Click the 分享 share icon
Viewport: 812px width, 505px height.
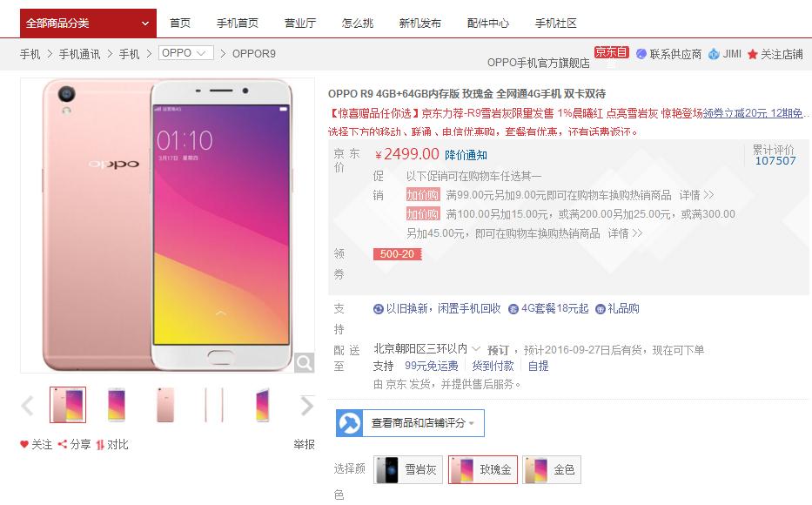pos(62,444)
